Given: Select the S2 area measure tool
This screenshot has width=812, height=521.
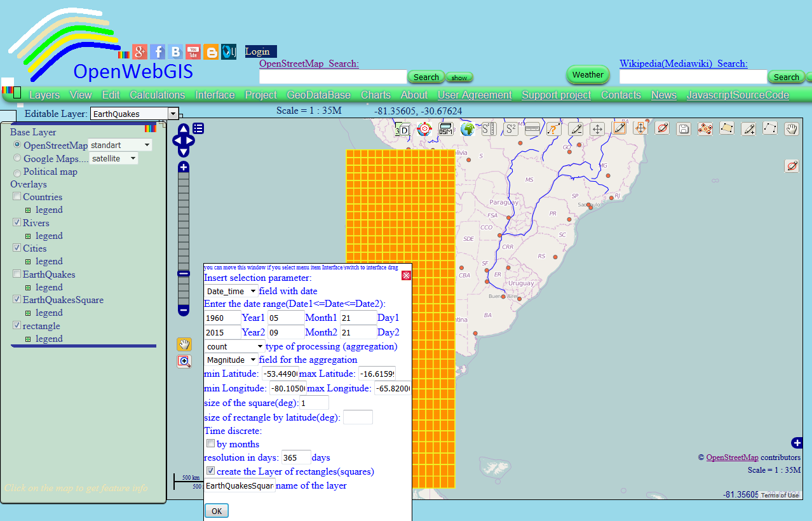Looking at the screenshot, I should pos(511,129).
